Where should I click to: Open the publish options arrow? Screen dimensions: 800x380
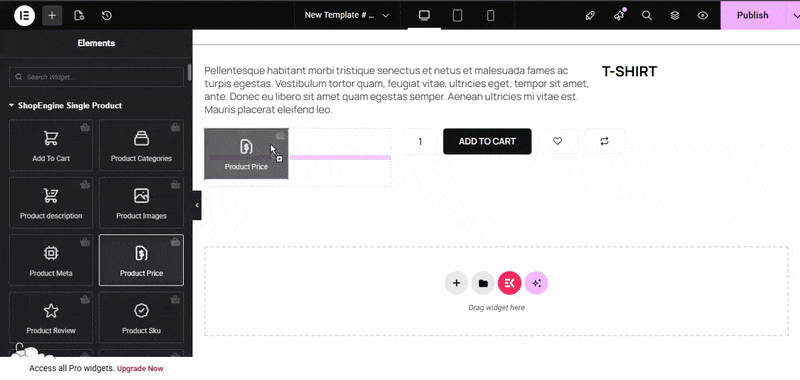[793, 15]
